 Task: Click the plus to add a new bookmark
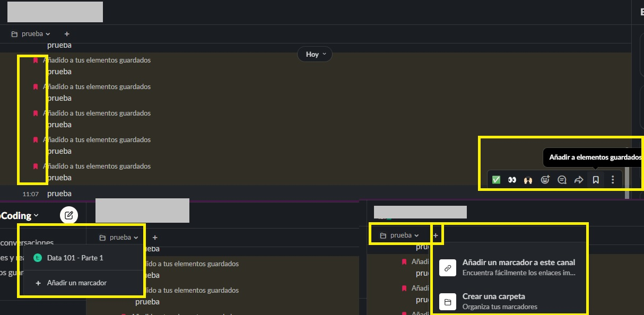tap(436, 234)
